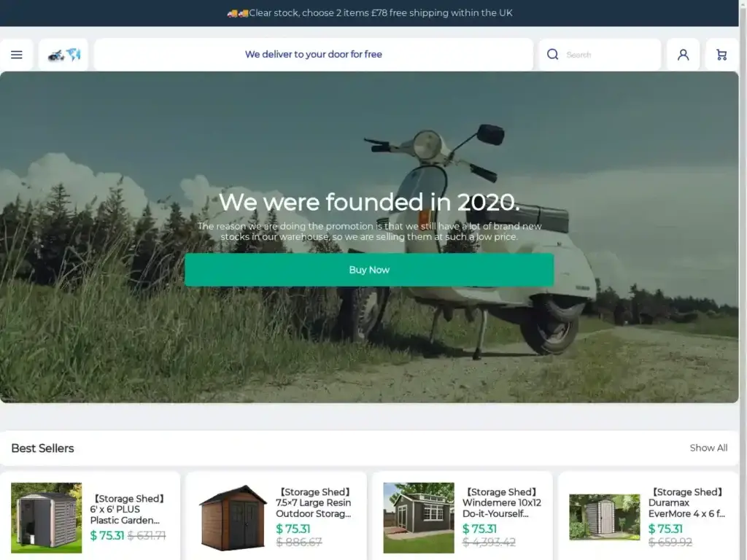Open the user account icon
The width and height of the screenshot is (747, 560).
tap(683, 55)
